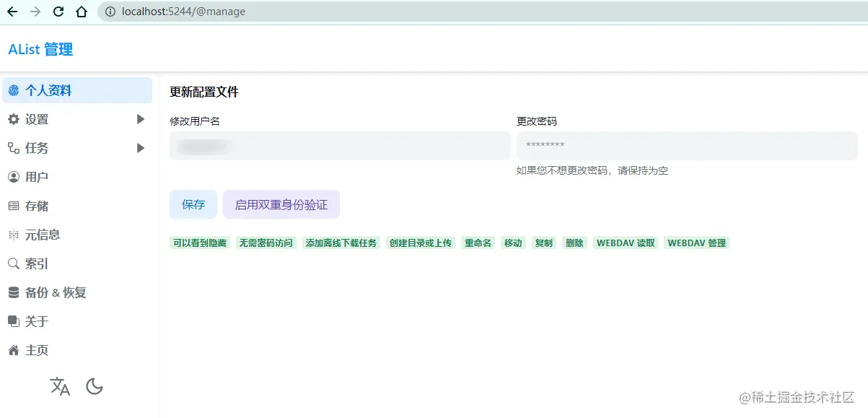Click the 删除 permission tag
This screenshot has width=868, height=418.
click(x=574, y=243)
